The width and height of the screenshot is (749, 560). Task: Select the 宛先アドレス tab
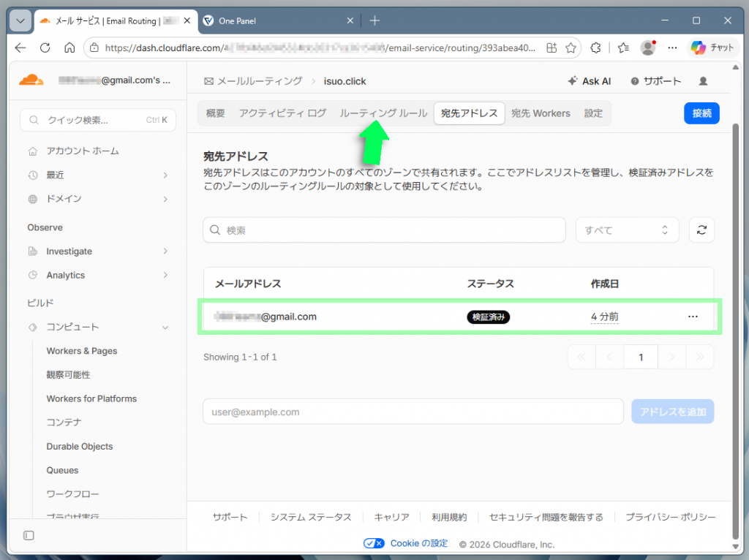tap(469, 113)
